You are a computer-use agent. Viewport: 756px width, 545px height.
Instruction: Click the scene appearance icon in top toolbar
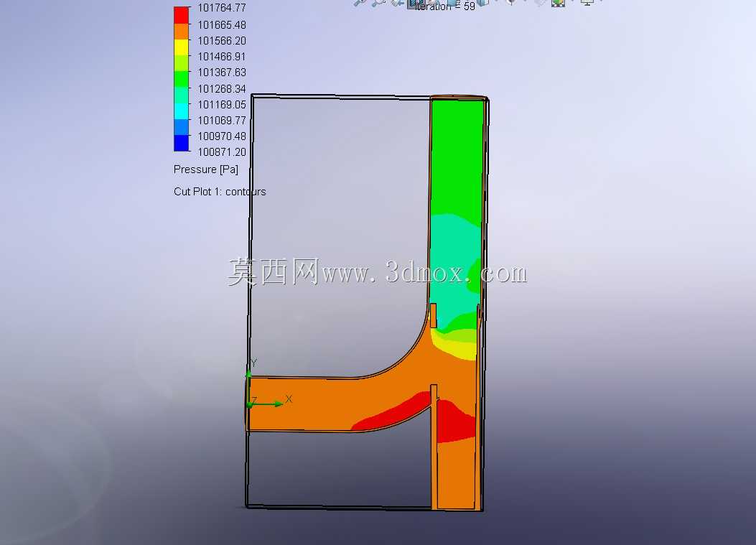pos(559,3)
